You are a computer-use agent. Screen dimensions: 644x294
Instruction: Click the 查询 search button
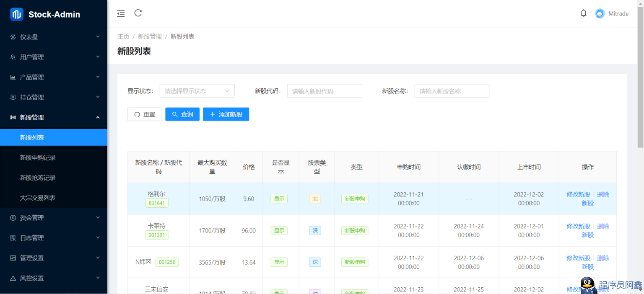(182, 114)
